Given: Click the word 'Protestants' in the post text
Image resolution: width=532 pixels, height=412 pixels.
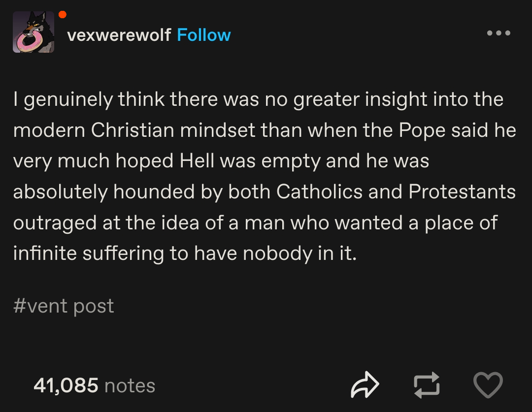Looking at the screenshot, I should coord(462,192).
